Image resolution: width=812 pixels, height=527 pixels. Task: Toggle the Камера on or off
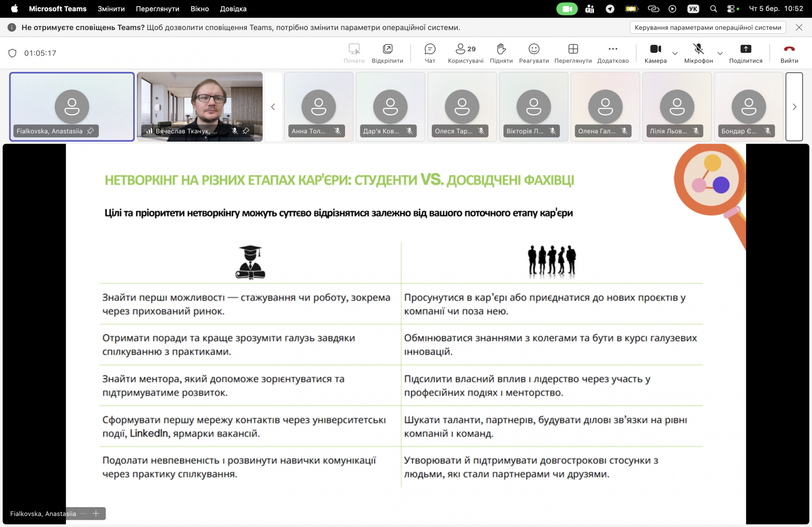(656, 53)
